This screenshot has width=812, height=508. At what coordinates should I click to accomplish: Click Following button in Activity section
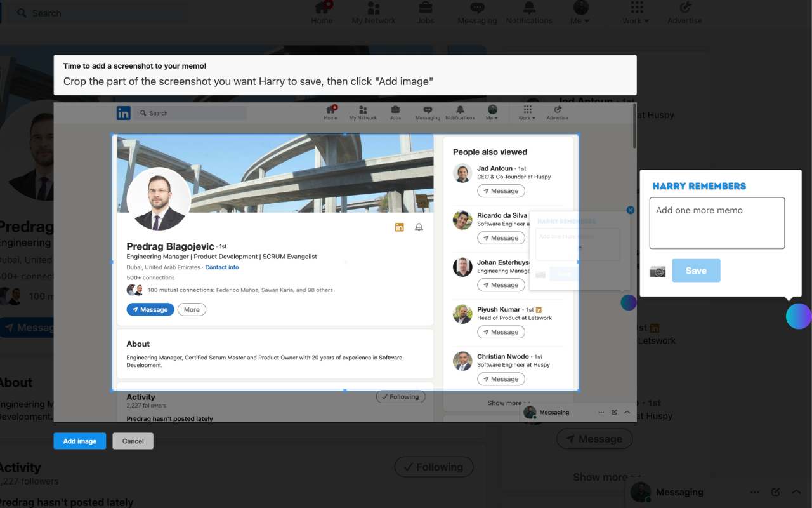(x=434, y=467)
